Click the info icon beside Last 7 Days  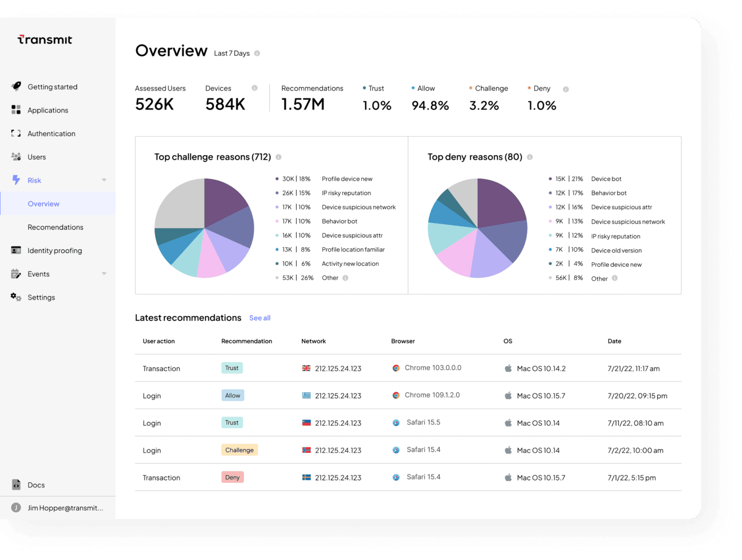point(257,53)
